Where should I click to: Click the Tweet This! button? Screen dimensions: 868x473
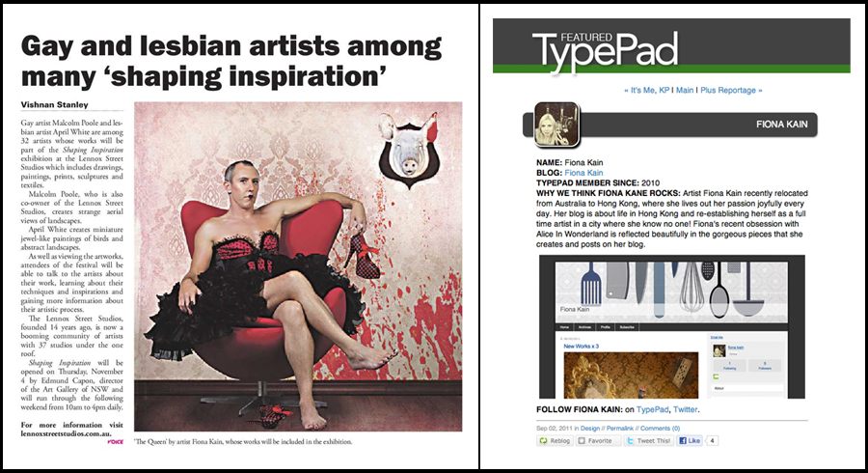(x=648, y=441)
